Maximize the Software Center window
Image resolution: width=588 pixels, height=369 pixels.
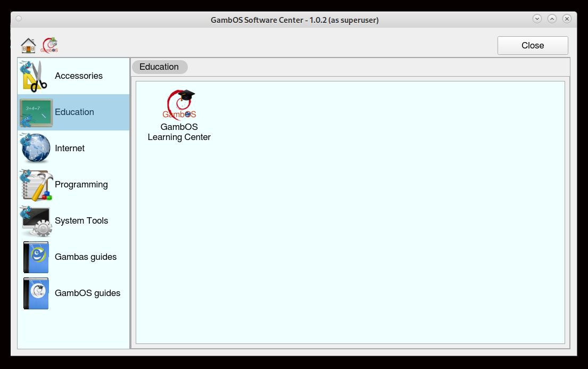pos(552,19)
